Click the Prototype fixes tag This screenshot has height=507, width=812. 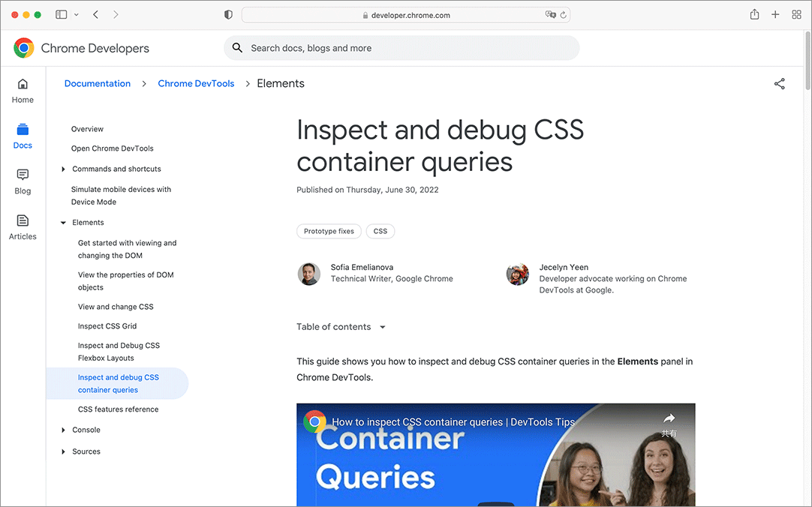click(329, 231)
